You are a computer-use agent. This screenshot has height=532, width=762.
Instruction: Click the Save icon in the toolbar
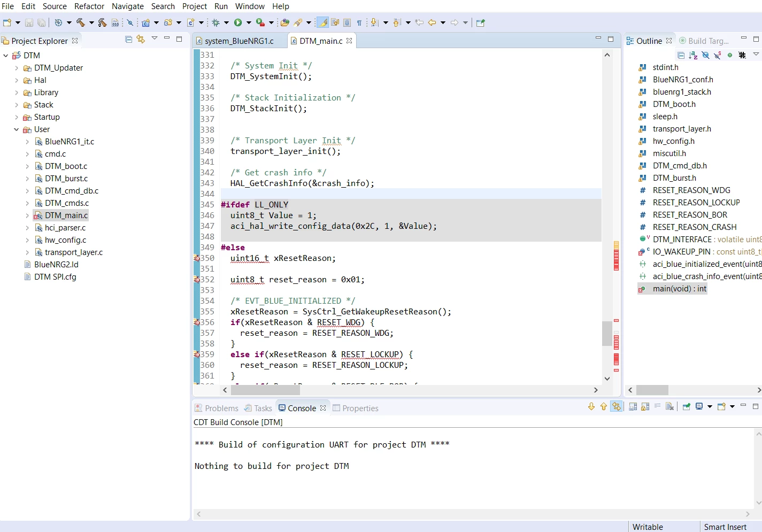(x=29, y=22)
